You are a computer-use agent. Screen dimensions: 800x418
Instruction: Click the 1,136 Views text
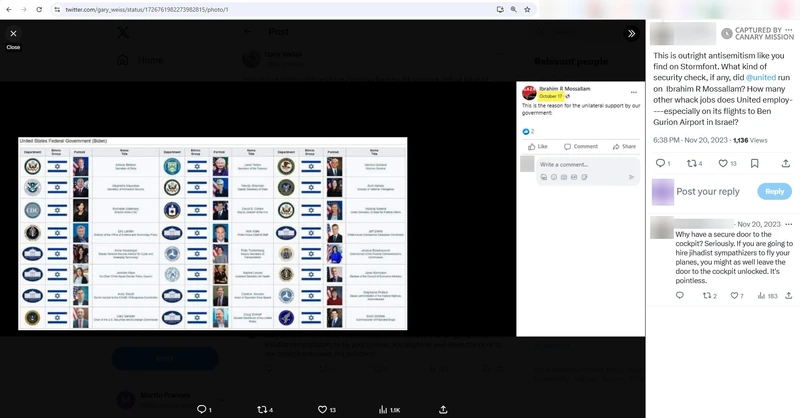750,140
